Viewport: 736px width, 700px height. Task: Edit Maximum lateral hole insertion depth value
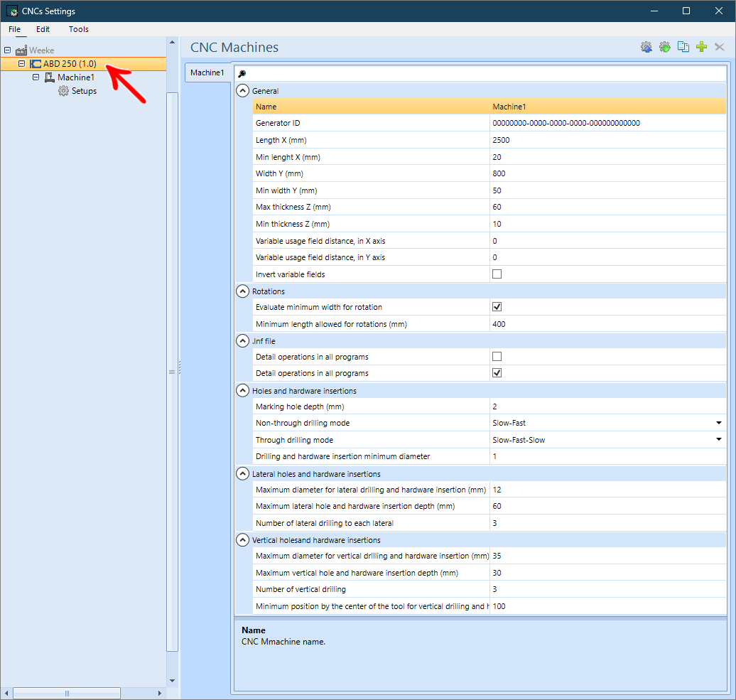(x=607, y=506)
